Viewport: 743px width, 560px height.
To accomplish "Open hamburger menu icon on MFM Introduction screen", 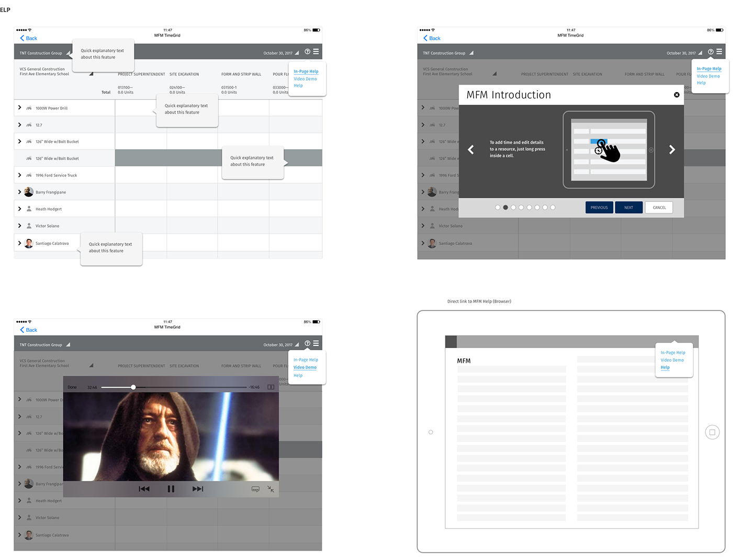I will [719, 51].
